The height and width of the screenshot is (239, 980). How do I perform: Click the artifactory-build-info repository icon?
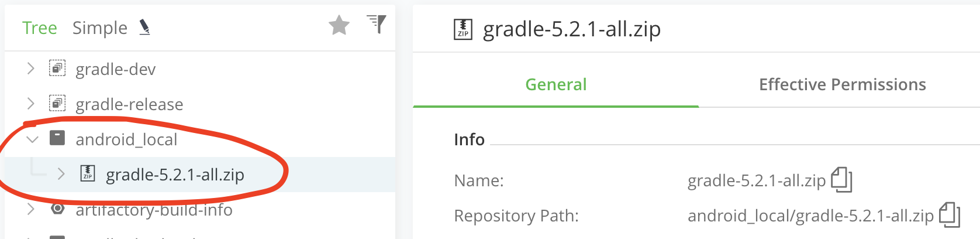(57, 209)
